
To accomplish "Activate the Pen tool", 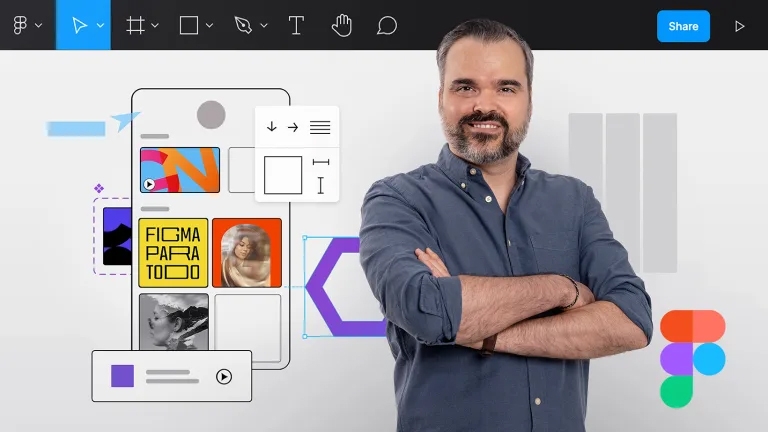I will [x=243, y=26].
